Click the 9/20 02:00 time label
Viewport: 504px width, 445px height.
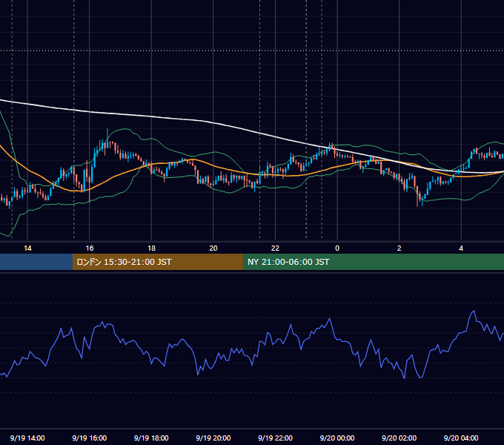(399, 438)
